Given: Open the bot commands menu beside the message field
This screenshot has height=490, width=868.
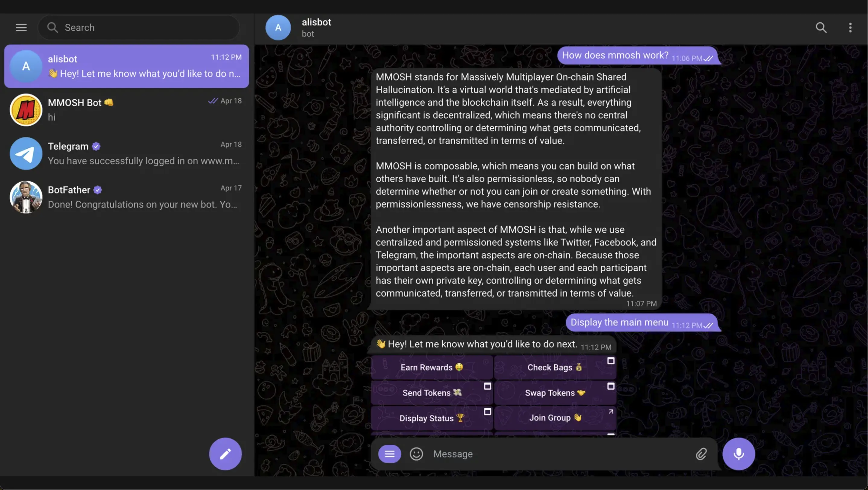Looking at the screenshot, I should 389,454.
